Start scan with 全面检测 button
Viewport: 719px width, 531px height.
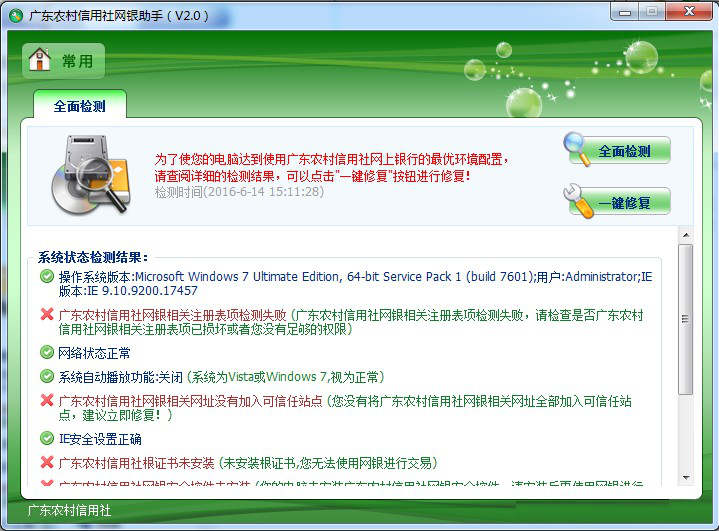point(618,150)
